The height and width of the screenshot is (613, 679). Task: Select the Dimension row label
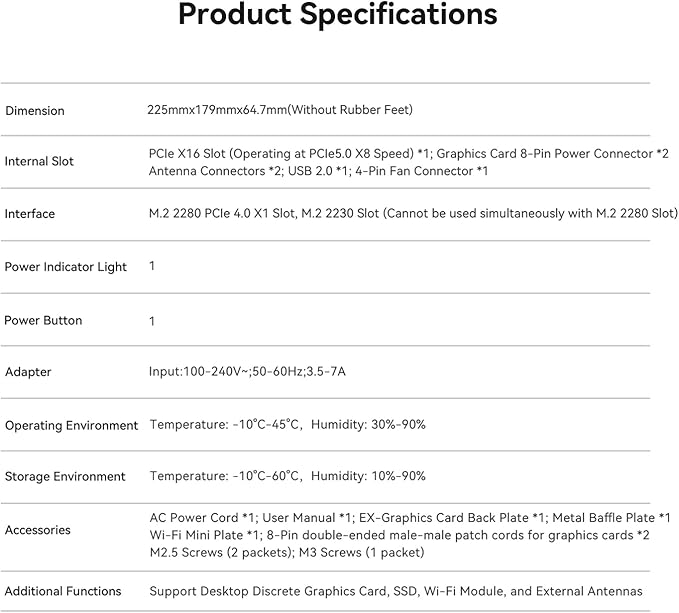tap(35, 111)
